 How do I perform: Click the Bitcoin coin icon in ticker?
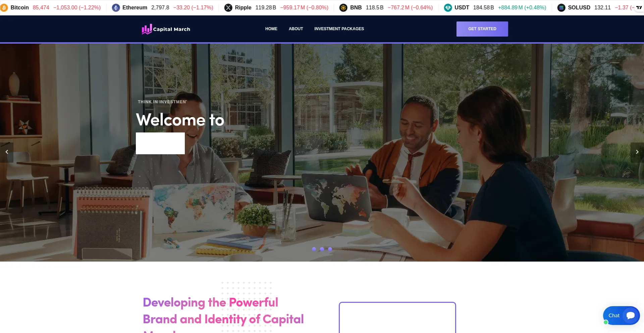(4, 7)
